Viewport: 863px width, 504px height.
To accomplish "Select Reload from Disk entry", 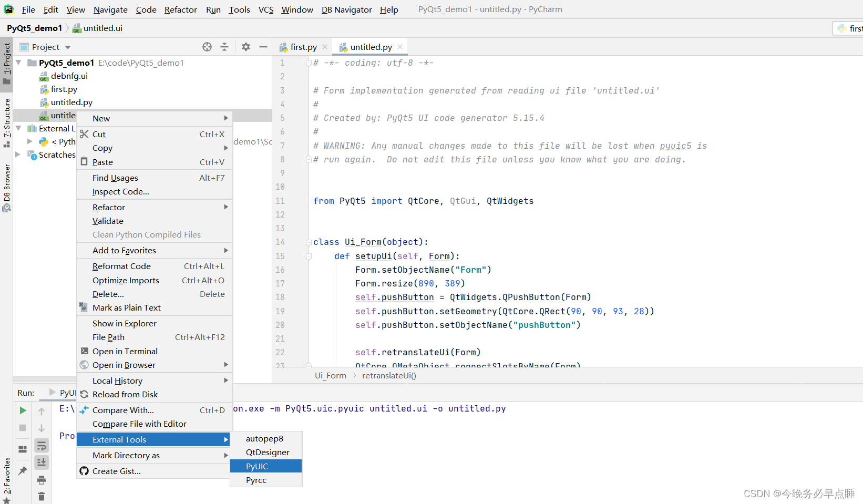I will [155, 394].
